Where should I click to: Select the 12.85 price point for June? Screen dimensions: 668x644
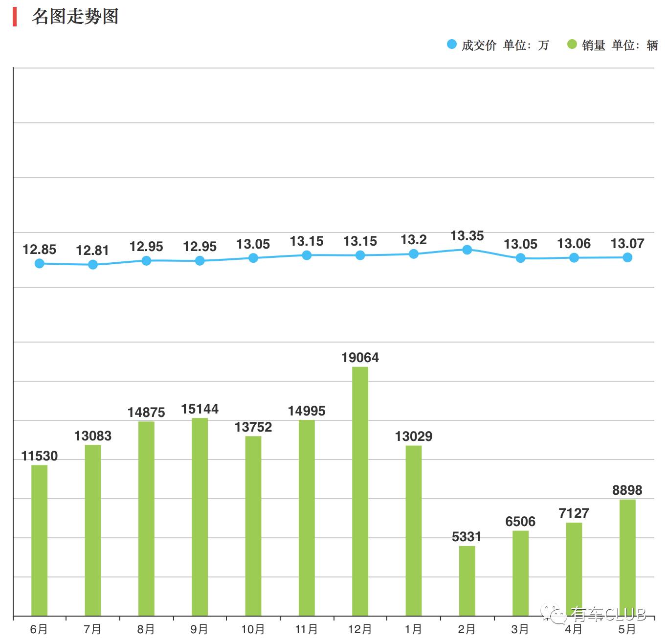pyautogui.click(x=39, y=263)
